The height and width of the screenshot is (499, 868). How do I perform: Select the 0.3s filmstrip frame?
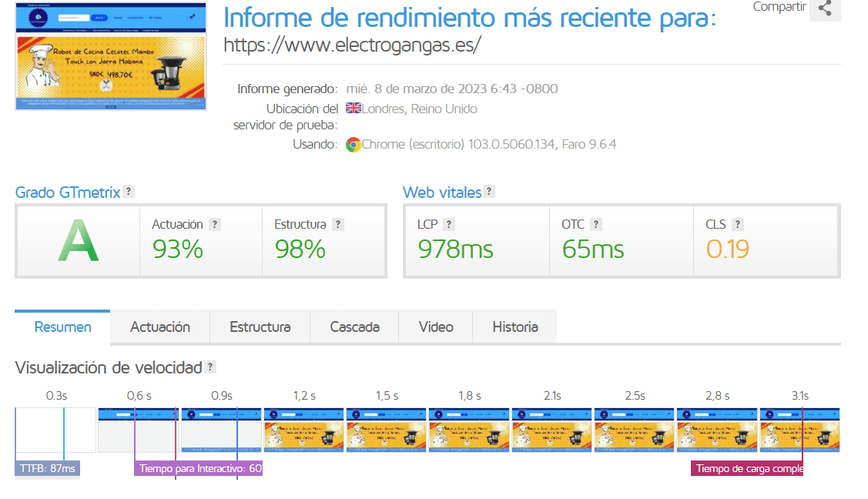click(x=55, y=430)
